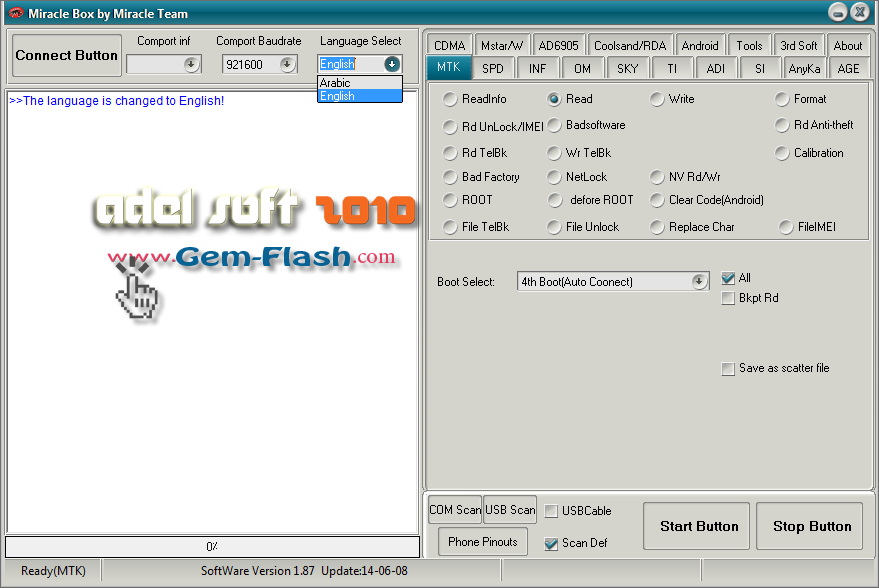The image size is (879, 588).
Task: Enable Save as scatter file checkbox
Action: (728, 369)
